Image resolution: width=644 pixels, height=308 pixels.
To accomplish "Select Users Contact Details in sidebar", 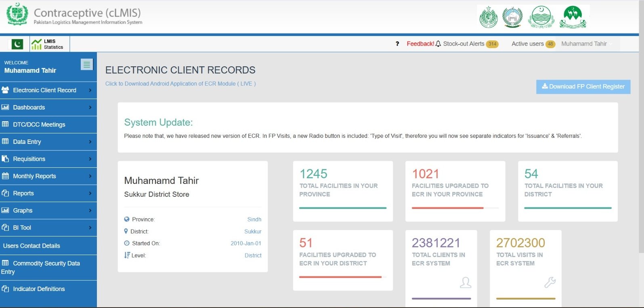I will pos(31,246).
